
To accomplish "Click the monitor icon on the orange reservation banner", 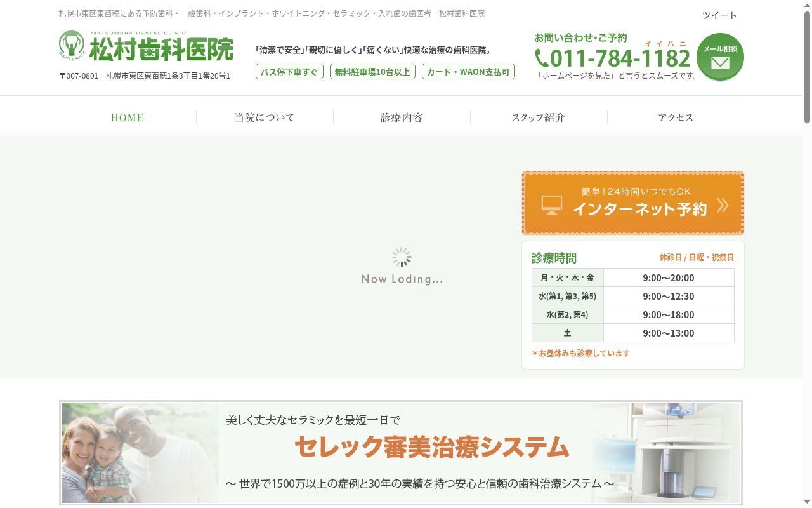I will tap(552, 204).
